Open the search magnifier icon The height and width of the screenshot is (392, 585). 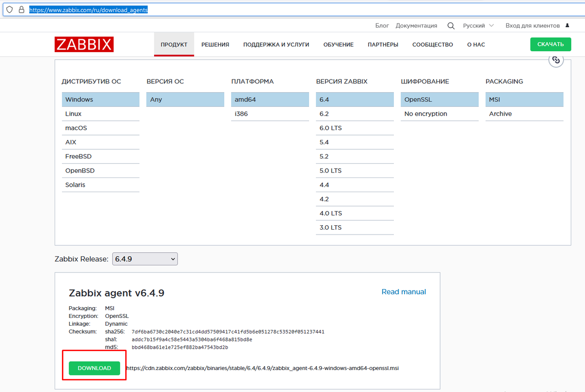click(x=451, y=25)
